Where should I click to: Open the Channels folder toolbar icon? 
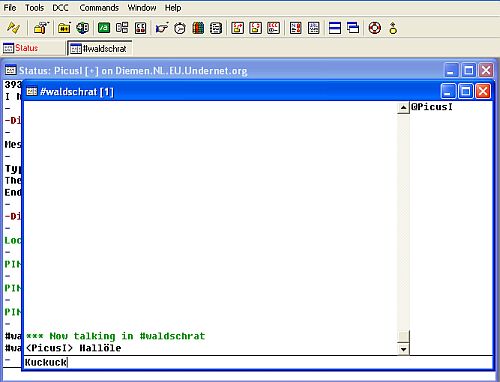click(64, 28)
